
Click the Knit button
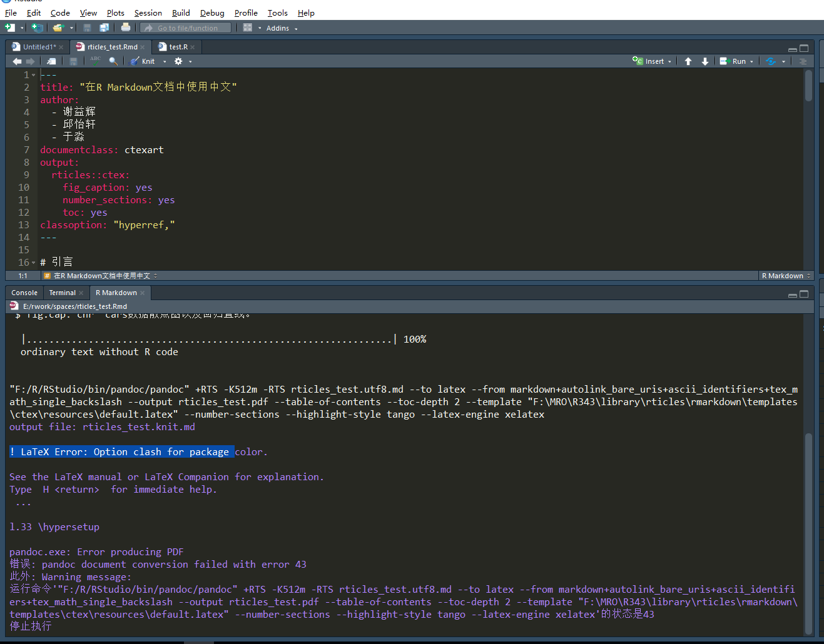pos(143,61)
